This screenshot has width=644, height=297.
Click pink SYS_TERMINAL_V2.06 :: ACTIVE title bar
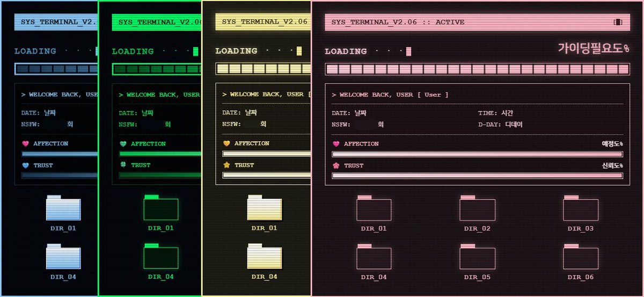tap(477, 22)
